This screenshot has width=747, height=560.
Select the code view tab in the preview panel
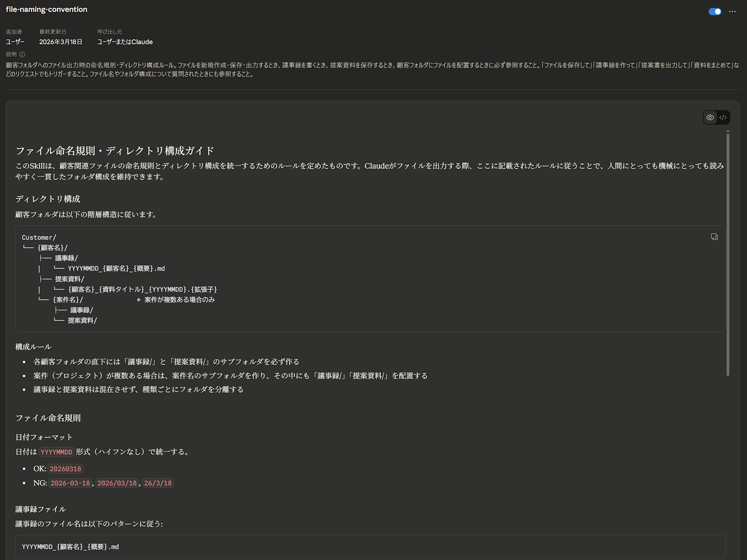click(723, 117)
